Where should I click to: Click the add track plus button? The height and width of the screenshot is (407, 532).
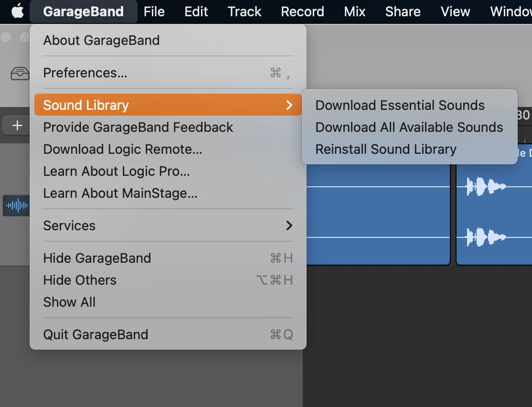tap(16, 125)
